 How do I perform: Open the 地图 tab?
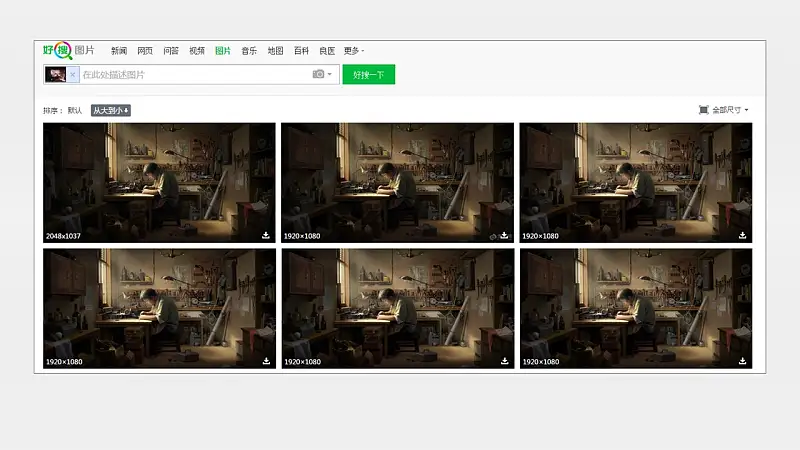275,51
